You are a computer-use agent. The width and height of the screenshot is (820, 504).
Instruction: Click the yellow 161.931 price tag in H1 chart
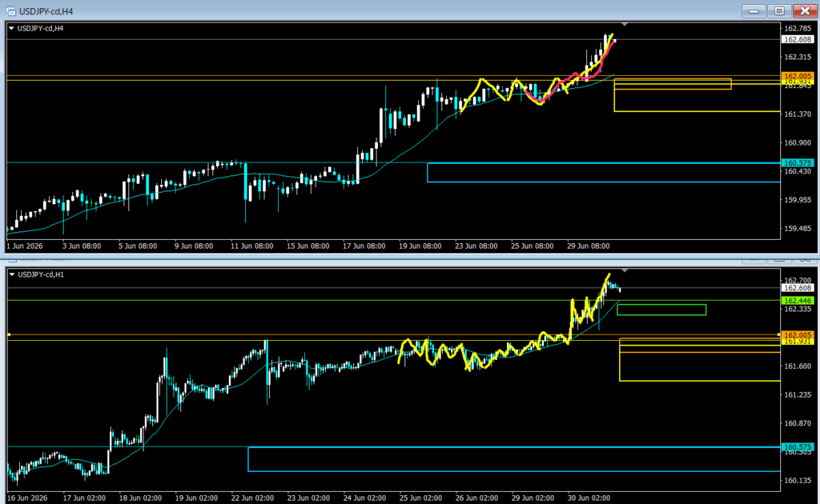798,341
